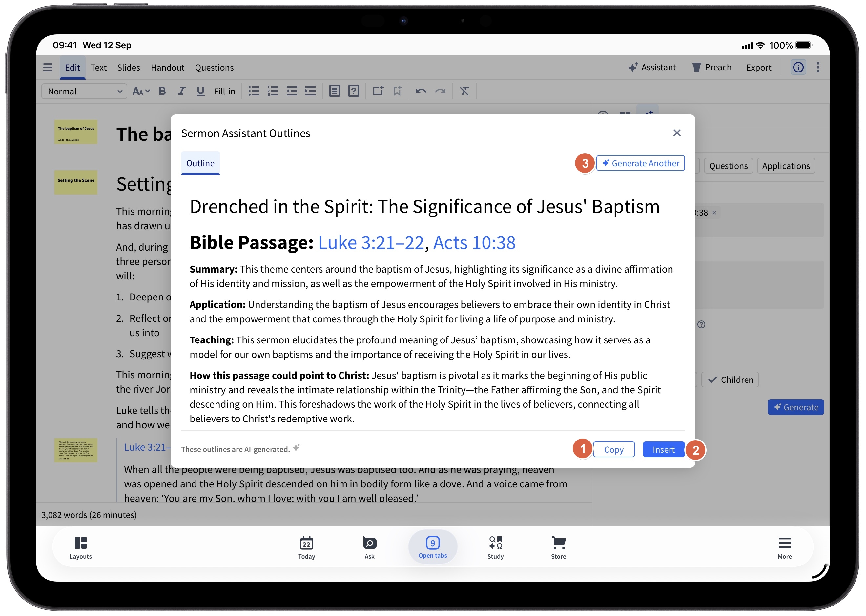Viewport: 866px width, 616px height.
Task: Open the Luke 3:21–22 passage link
Action: 371,243
